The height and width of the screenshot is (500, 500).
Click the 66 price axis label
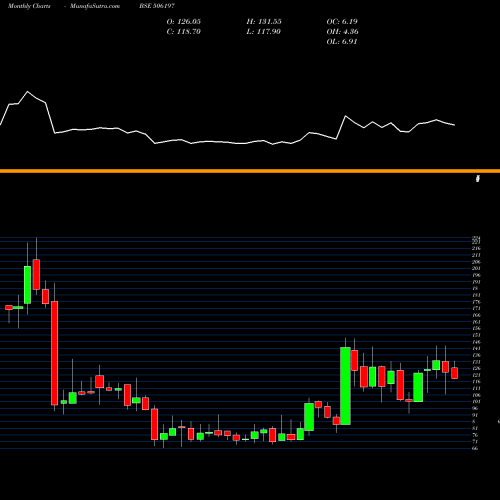coord(475,448)
